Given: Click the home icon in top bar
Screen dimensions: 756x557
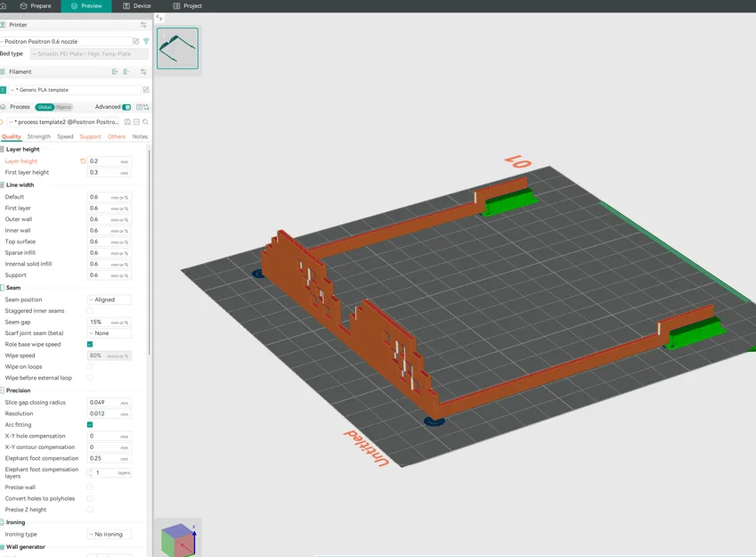Looking at the screenshot, I should click(x=3, y=5).
